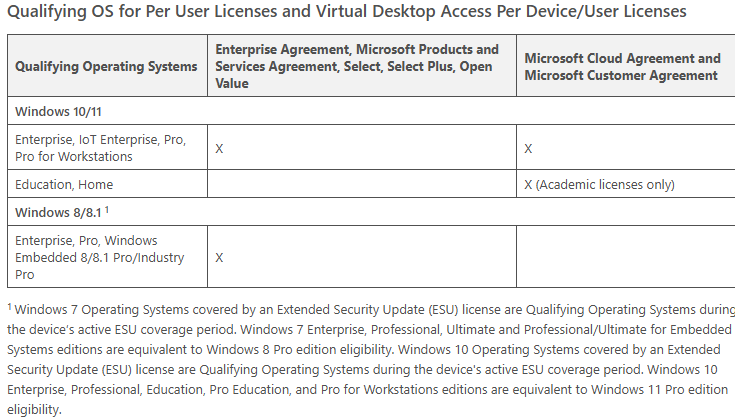Click the page heading 'Qualifying OS for Per User Licenses'
Viewport: 735px width, 420px height.
click(347, 11)
